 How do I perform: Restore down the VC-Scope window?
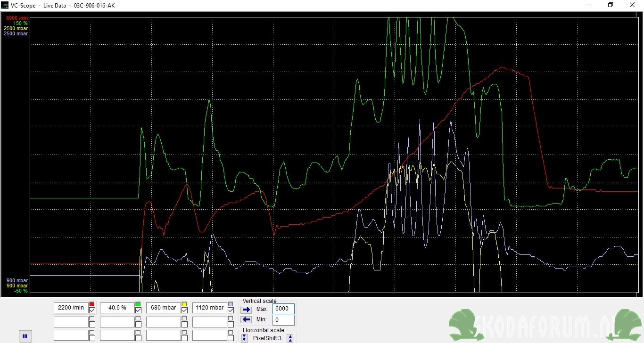pyautogui.click(x=611, y=5)
